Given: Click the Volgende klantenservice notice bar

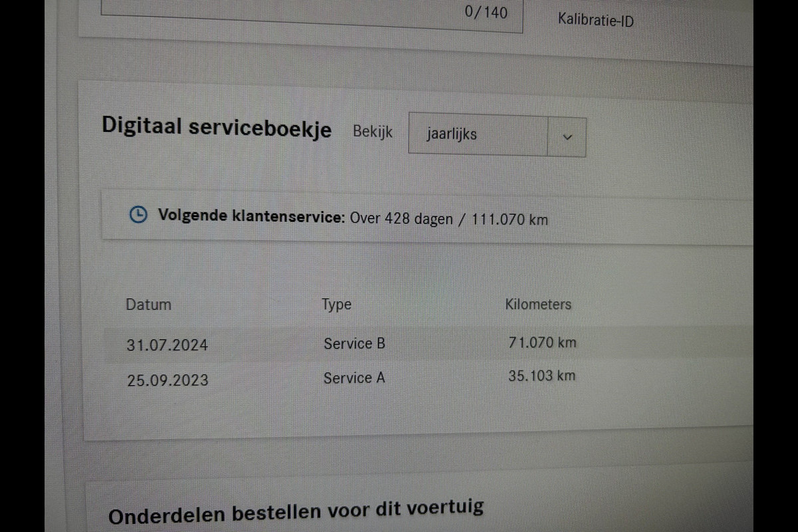Looking at the screenshot, I should [x=427, y=217].
